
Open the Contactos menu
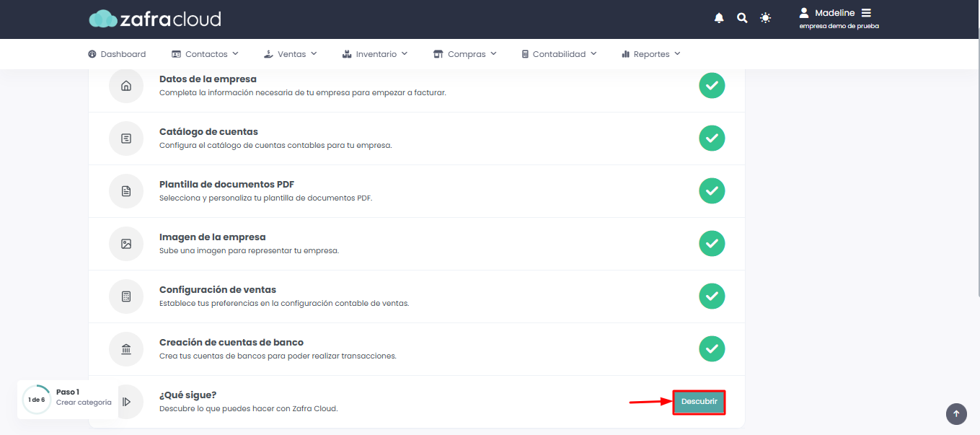click(205, 54)
